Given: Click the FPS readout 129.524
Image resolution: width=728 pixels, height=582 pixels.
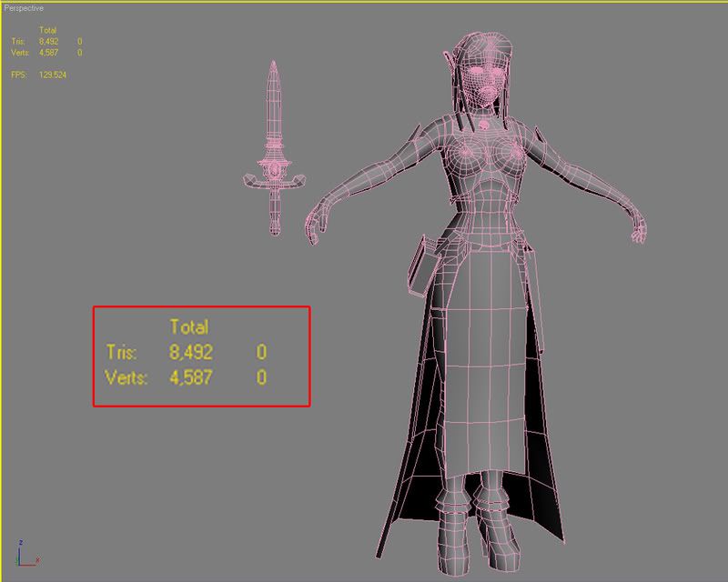Looking at the screenshot, I should click(x=53, y=75).
